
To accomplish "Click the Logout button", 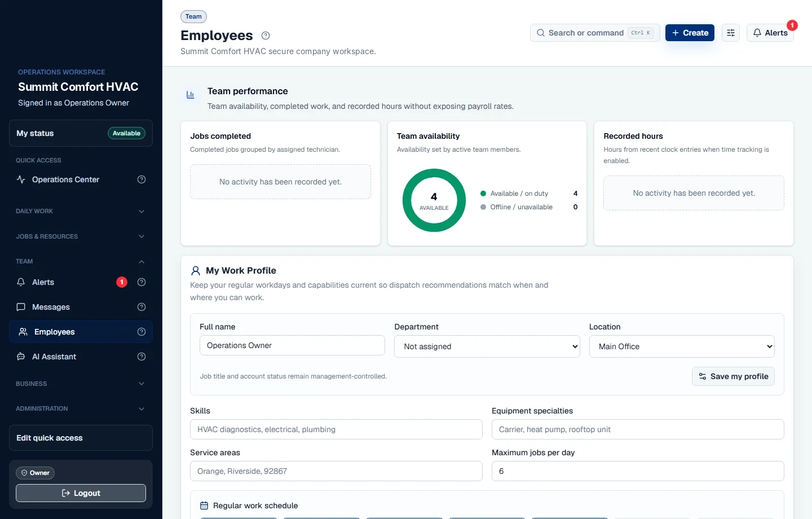I will [x=81, y=493].
